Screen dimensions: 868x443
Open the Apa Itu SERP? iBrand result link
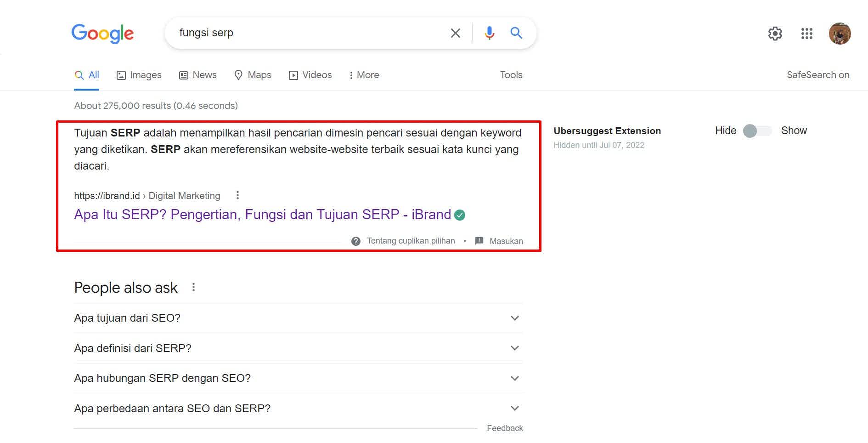[x=262, y=214]
